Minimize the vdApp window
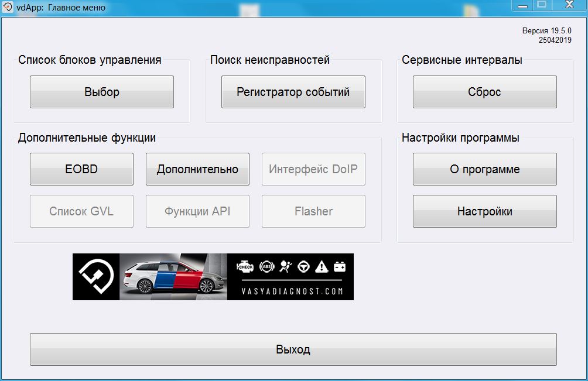The width and height of the screenshot is (588, 381). 523,5
